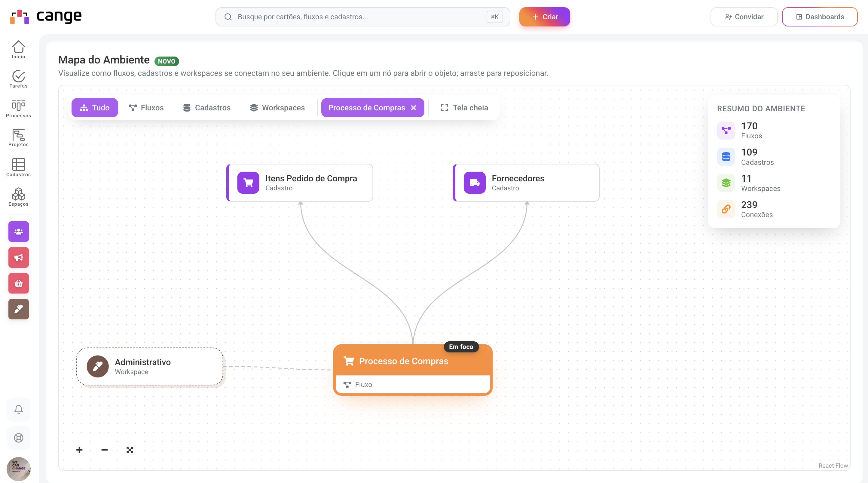The width and height of the screenshot is (868, 483).
Task: Focus the search cards and flows field
Action: [x=362, y=17]
